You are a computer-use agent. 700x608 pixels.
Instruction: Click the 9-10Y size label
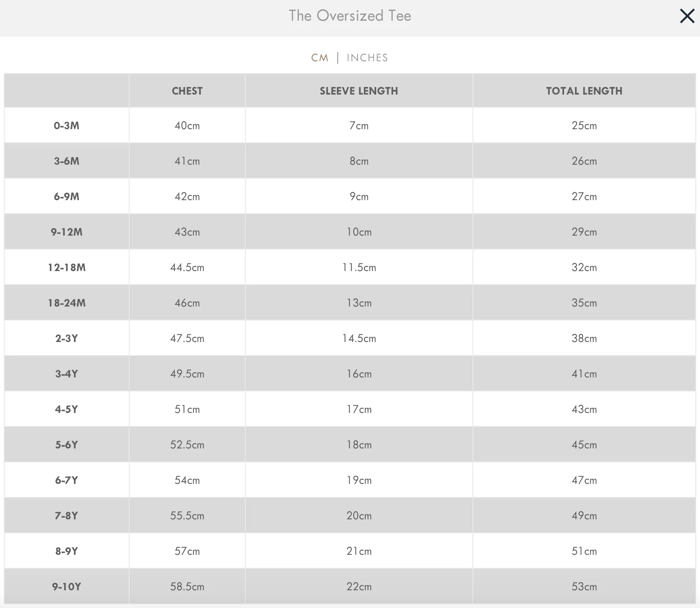tap(67, 587)
